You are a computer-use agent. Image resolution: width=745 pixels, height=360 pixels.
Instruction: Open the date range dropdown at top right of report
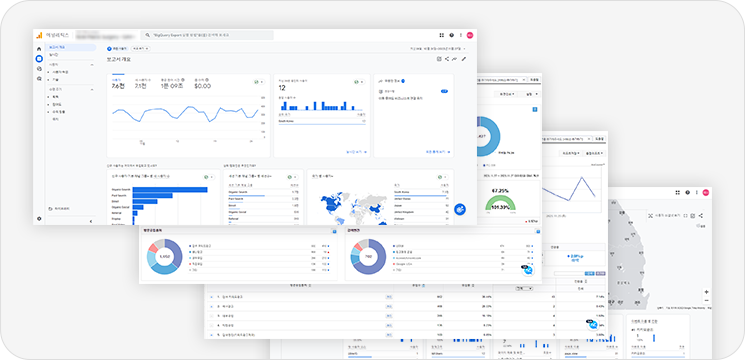coord(438,48)
